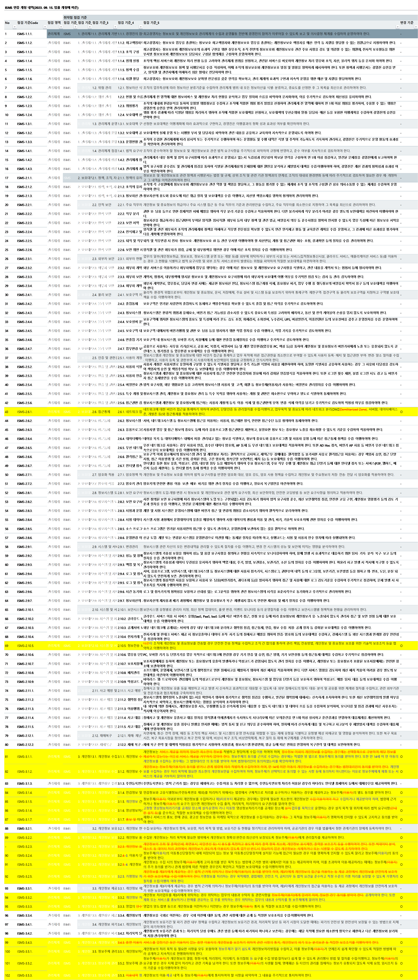The height and width of the screenshot is (980, 418).
Task: Select cell with No value 81
Action: click(x=7, y=756)
